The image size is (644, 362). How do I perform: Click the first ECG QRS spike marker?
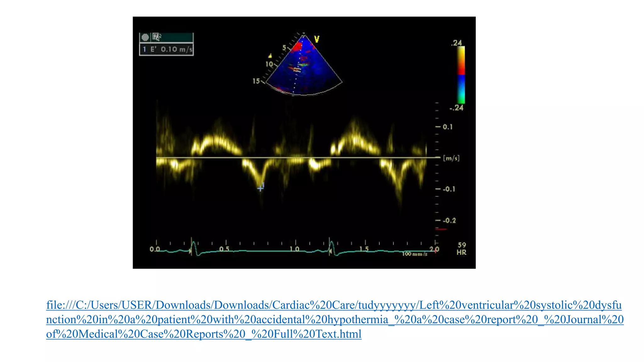tap(193, 247)
